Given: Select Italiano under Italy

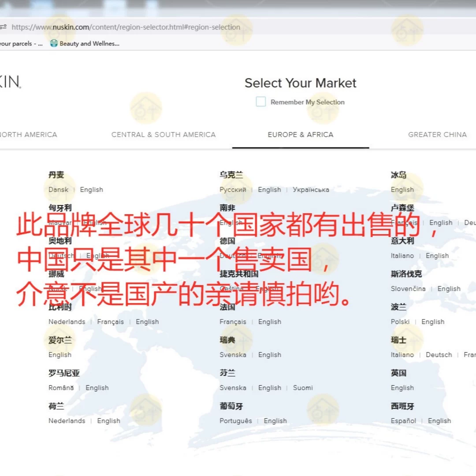Looking at the screenshot, I should [x=402, y=256].
